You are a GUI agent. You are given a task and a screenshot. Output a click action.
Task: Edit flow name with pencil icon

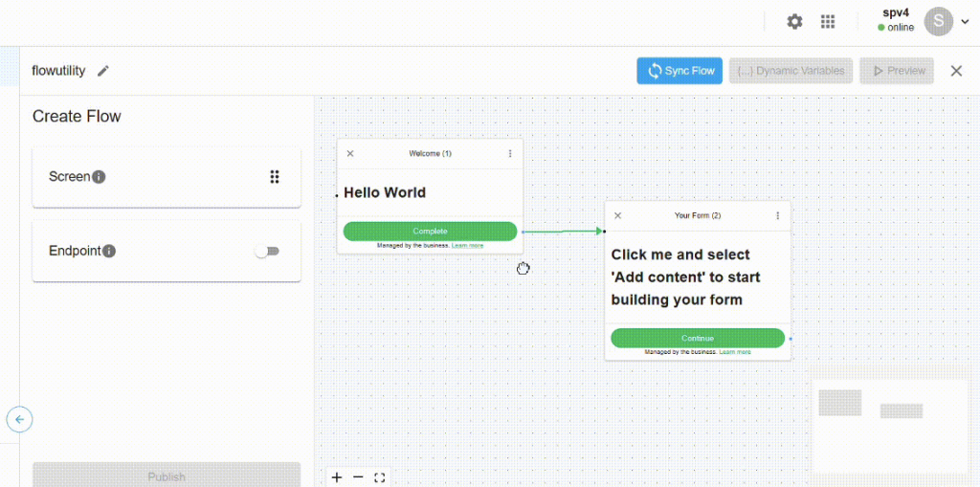(x=103, y=71)
